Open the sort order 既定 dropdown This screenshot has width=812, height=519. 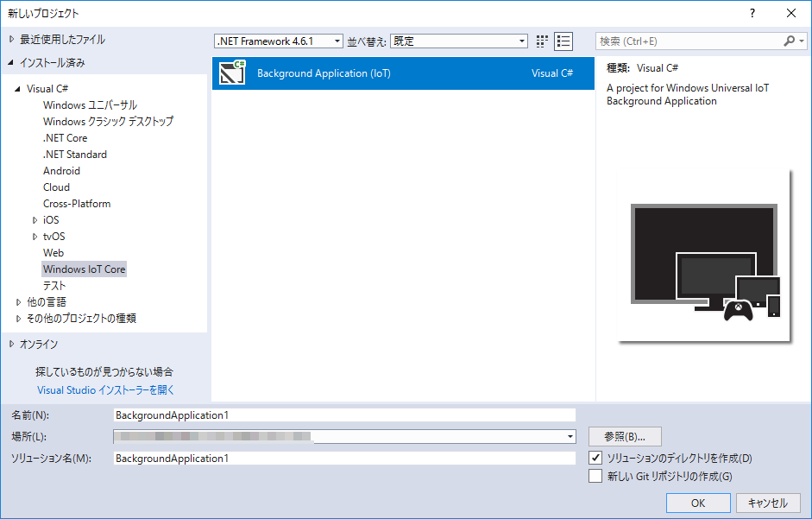coord(459,41)
